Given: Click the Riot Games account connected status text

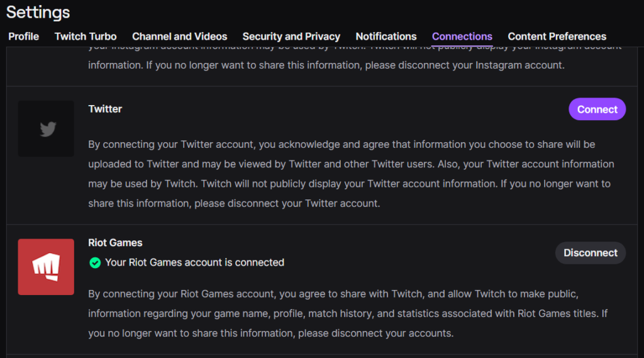Looking at the screenshot, I should point(194,262).
